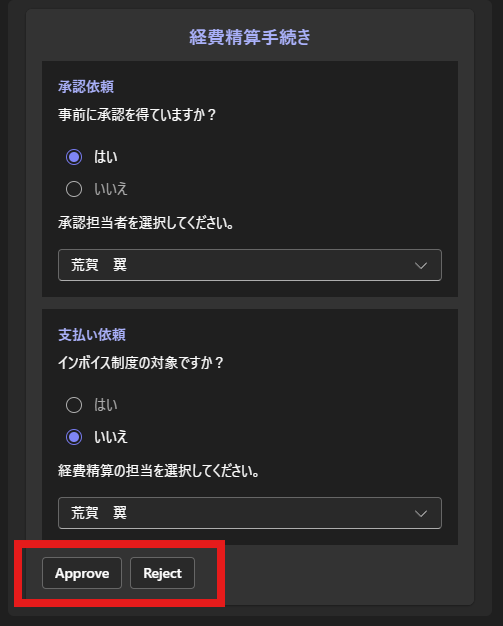Click the Reject button

(162, 573)
